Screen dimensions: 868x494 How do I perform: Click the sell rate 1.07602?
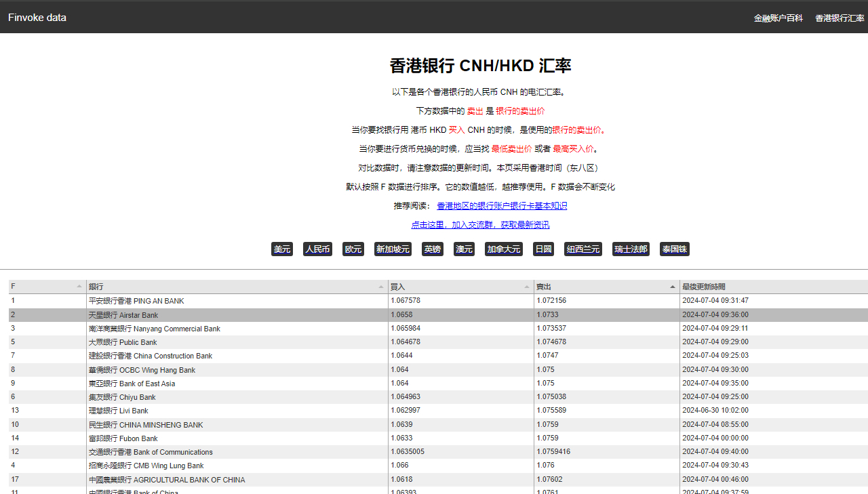click(x=549, y=479)
